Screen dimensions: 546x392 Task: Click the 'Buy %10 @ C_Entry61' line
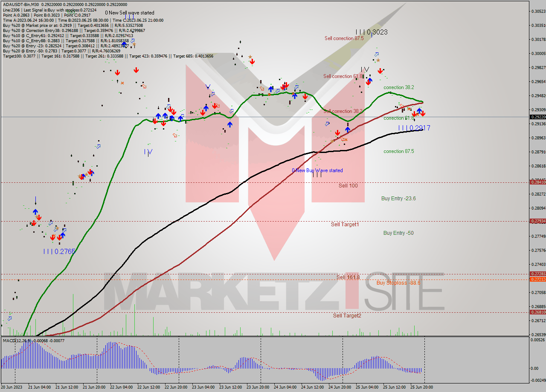coord(68,35)
